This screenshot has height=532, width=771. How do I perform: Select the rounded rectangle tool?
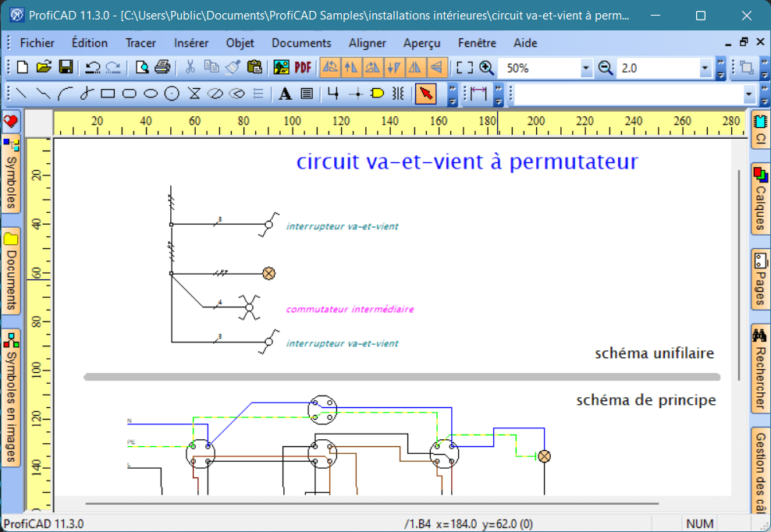129,93
